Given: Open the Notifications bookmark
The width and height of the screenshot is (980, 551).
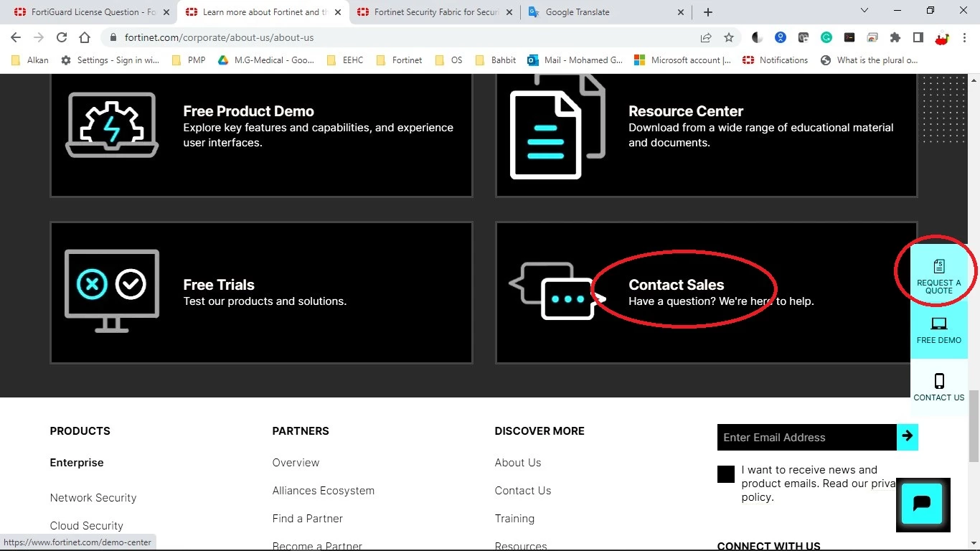Looking at the screenshot, I should coord(776,60).
